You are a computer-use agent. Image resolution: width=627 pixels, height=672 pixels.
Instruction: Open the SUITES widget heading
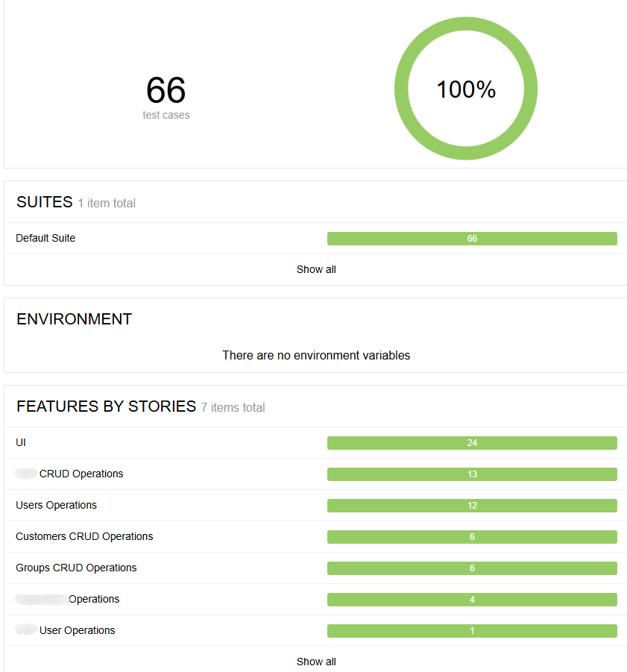point(45,202)
